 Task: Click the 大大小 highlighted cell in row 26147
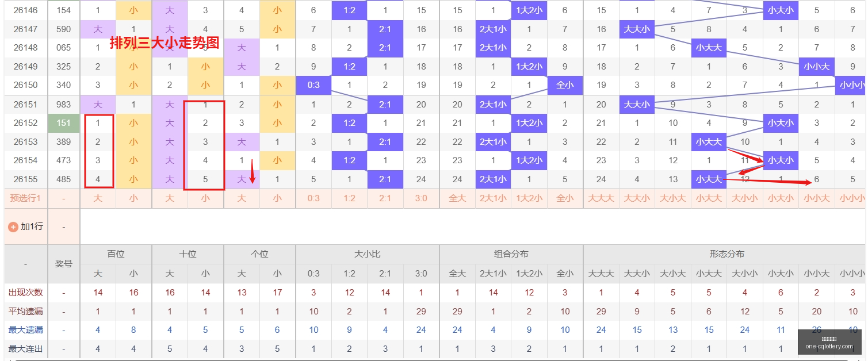tap(637, 29)
